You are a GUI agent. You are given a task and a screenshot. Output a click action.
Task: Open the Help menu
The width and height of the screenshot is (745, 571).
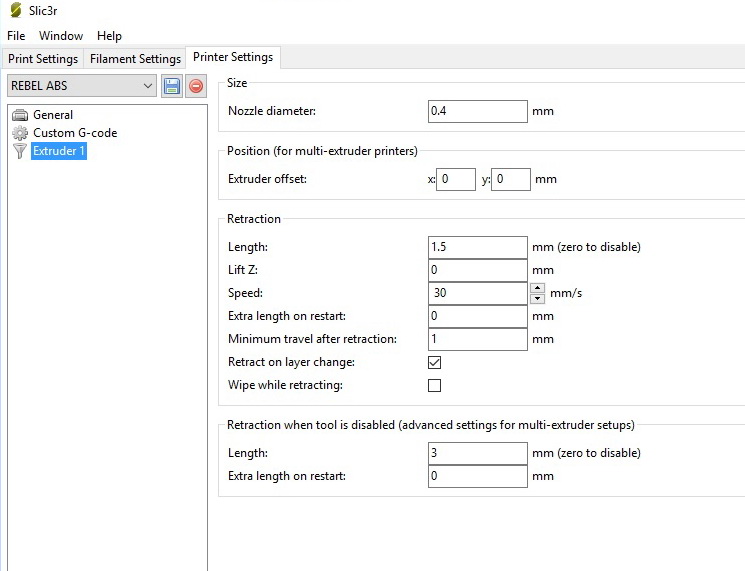point(109,36)
